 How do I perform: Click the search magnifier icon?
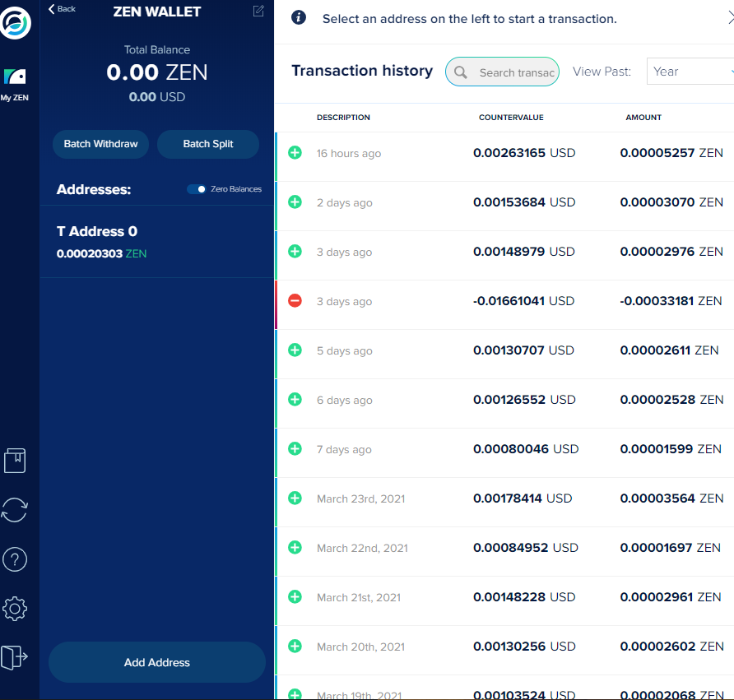(x=461, y=72)
